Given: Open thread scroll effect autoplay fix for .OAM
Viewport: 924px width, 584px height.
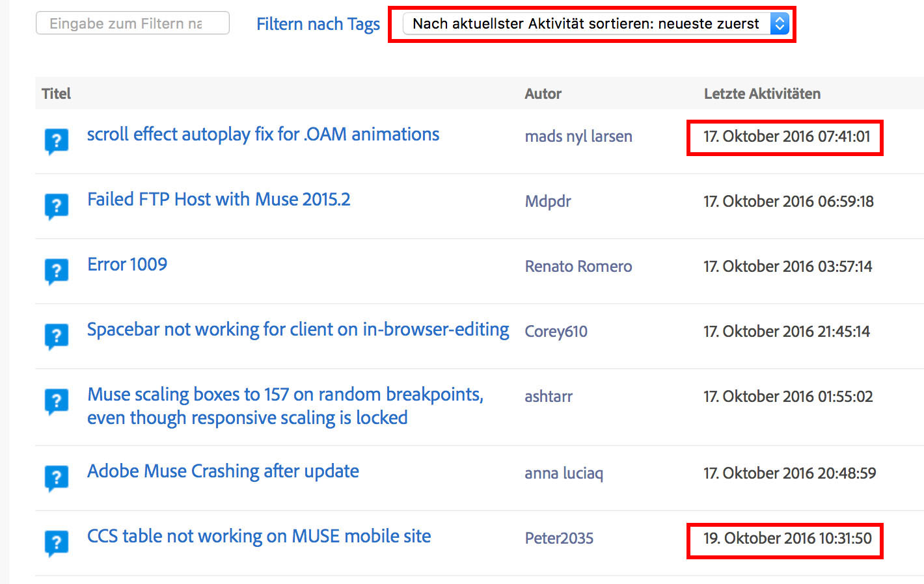Looking at the screenshot, I should pyautogui.click(x=264, y=134).
